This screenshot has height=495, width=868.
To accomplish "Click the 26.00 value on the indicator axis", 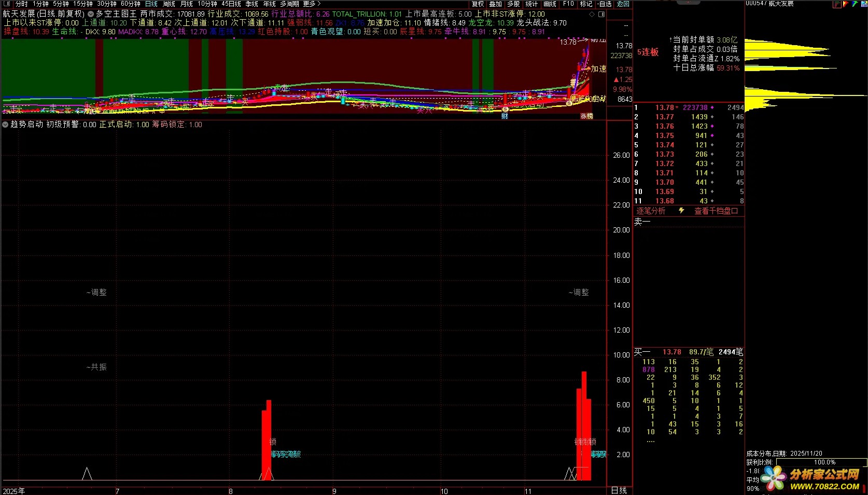I will click(621, 155).
